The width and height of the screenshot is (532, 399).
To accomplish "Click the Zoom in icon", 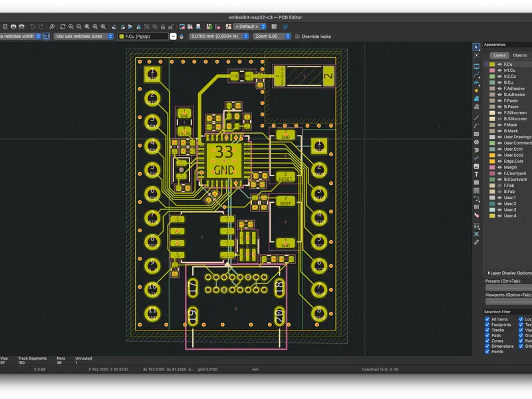I will [x=71, y=27].
